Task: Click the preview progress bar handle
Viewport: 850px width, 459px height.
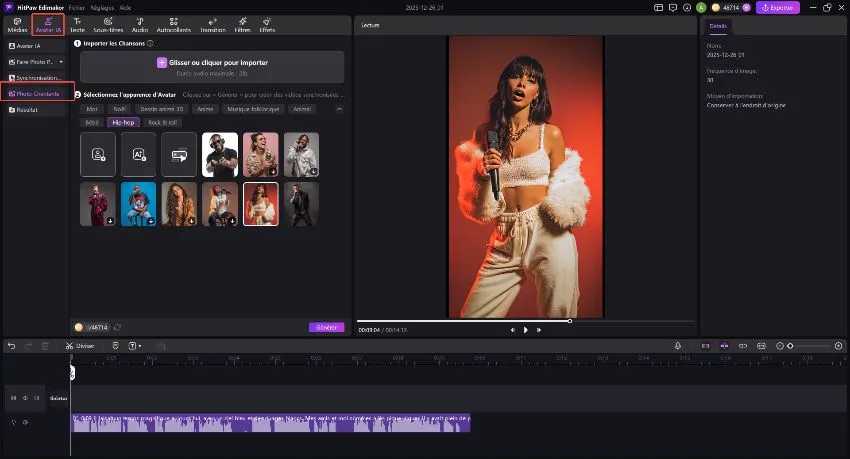Action: [570, 321]
